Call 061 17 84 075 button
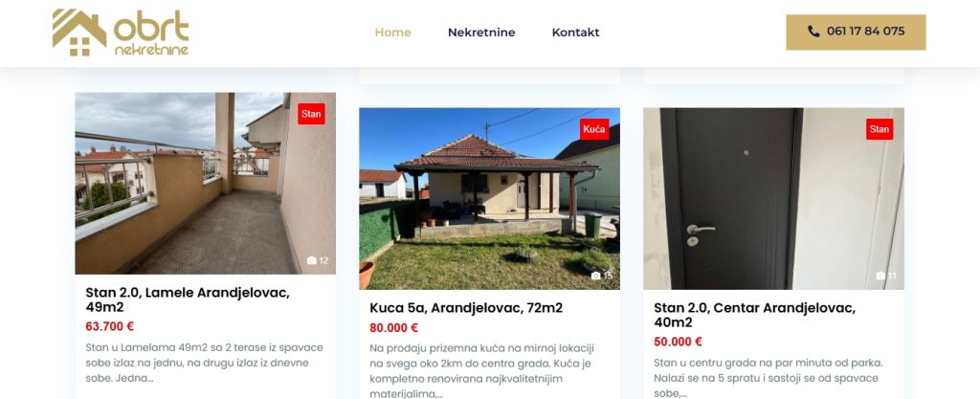 click(856, 32)
